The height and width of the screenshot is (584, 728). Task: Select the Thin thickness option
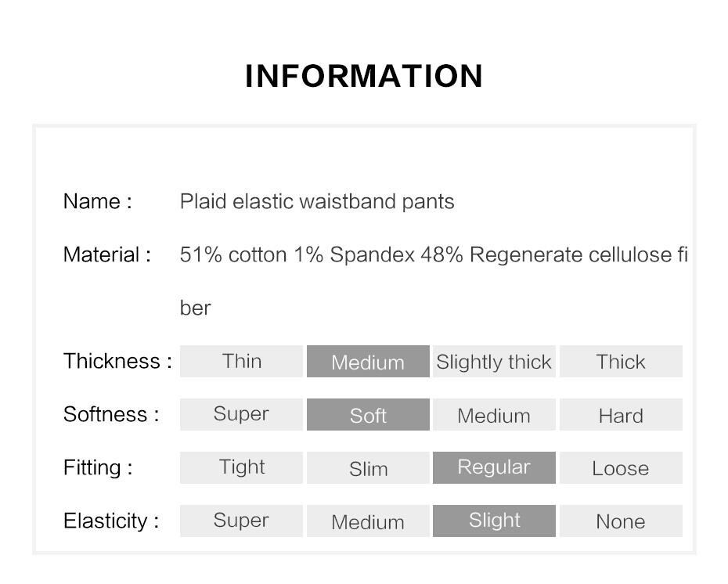point(241,361)
